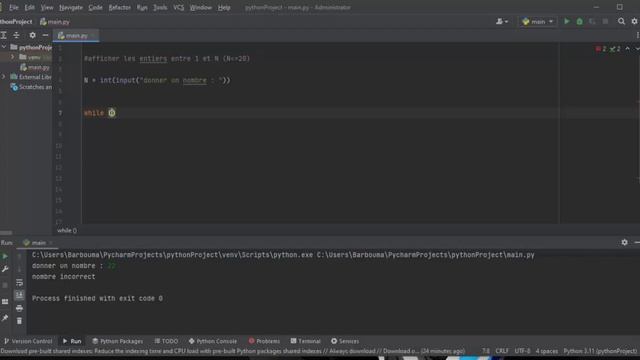Clear the Run console with the trash icon
This screenshot has width=640, height=360.
click(x=19, y=321)
